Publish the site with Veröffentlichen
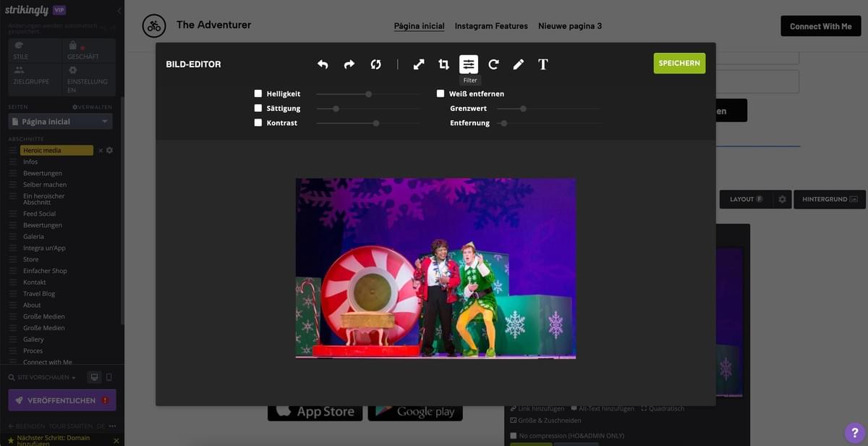 [62, 400]
